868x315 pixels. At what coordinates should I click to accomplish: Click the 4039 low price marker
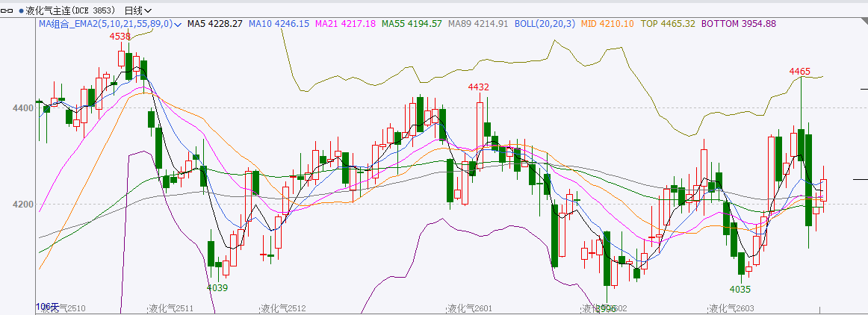(217, 287)
